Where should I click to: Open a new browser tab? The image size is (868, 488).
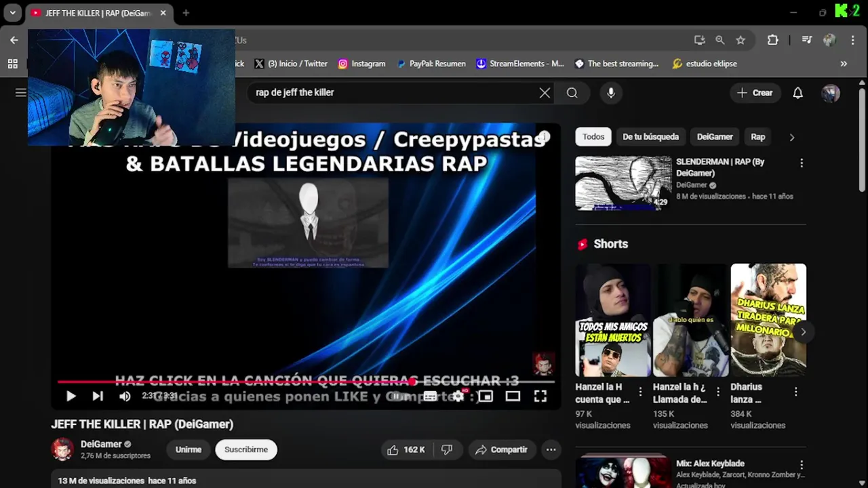pos(186,13)
